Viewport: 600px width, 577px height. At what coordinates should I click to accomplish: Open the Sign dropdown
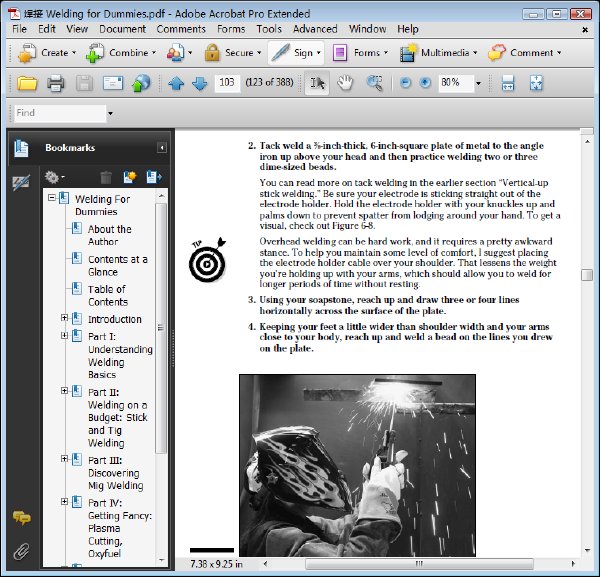296,53
